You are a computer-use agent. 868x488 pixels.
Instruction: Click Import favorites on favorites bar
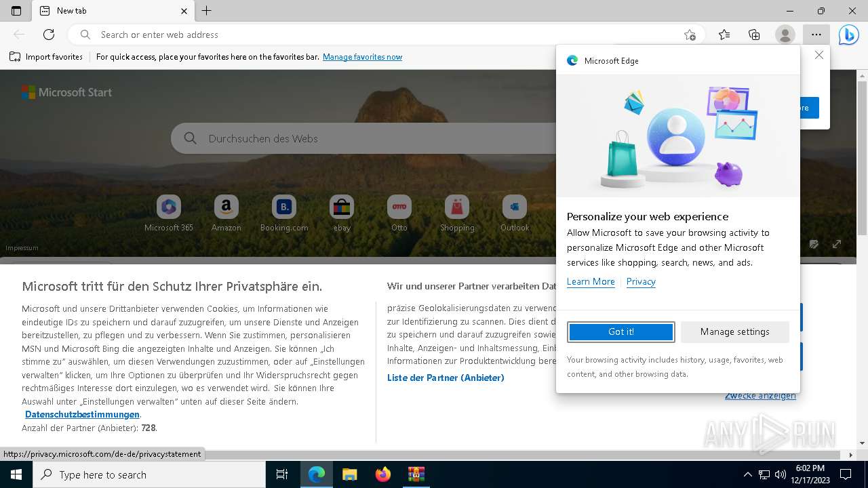pos(46,57)
